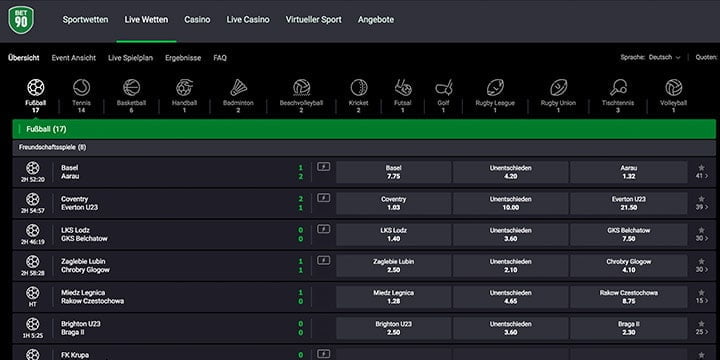720x360 pixels.
Task: Open the Live Casino menu item
Action: coord(248,20)
